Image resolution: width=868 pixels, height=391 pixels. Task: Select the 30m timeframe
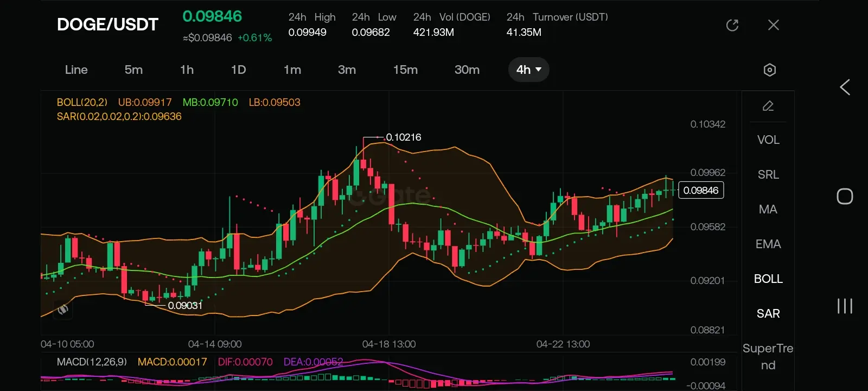(x=467, y=70)
